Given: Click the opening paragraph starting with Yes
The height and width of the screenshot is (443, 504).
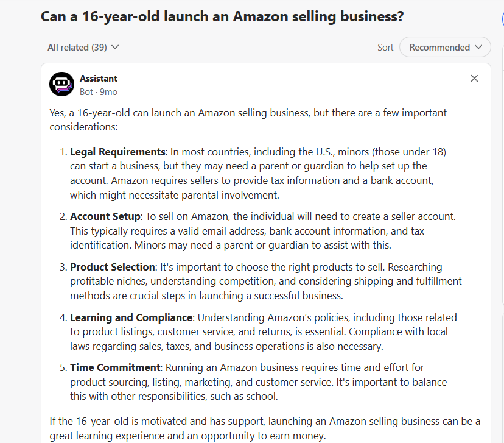Looking at the screenshot, I should pyautogui.click(x=248, y=119).
